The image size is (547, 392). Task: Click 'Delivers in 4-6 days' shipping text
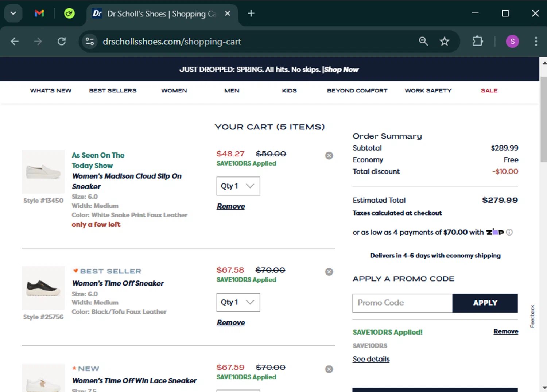pyautogui.click(x=435, y=256)
